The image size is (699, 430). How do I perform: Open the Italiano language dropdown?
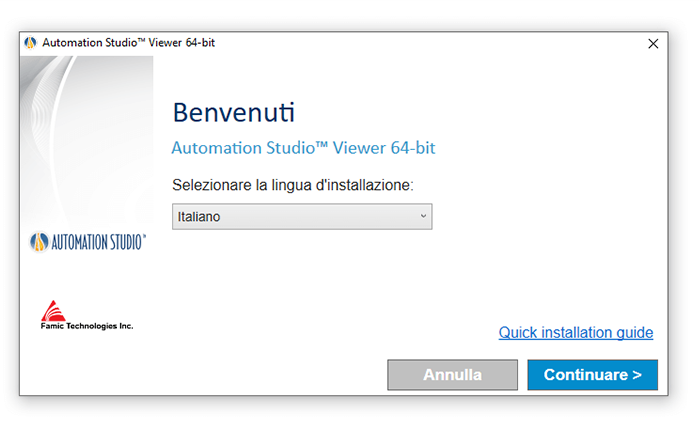(302, 217)
